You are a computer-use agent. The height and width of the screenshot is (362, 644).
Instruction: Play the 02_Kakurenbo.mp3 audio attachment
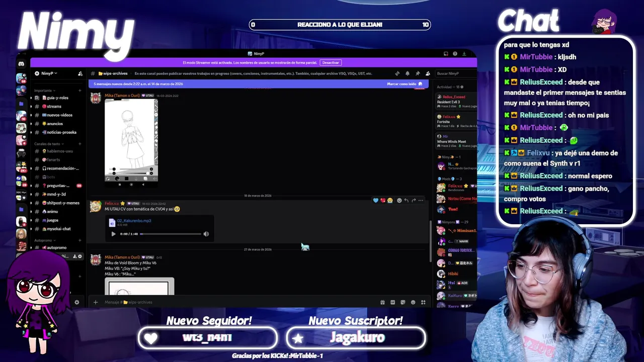pos(113,234)
